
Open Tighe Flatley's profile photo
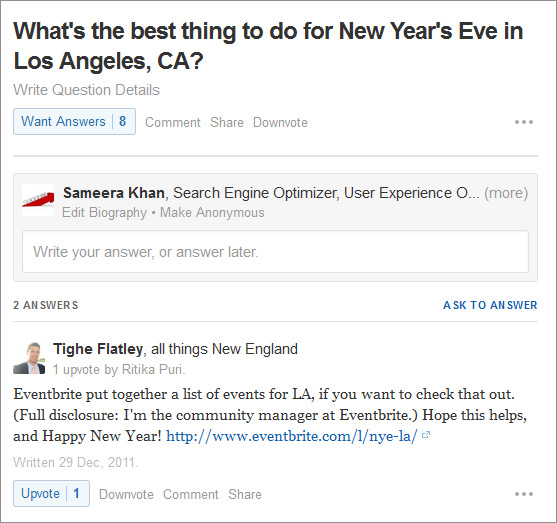29,358
